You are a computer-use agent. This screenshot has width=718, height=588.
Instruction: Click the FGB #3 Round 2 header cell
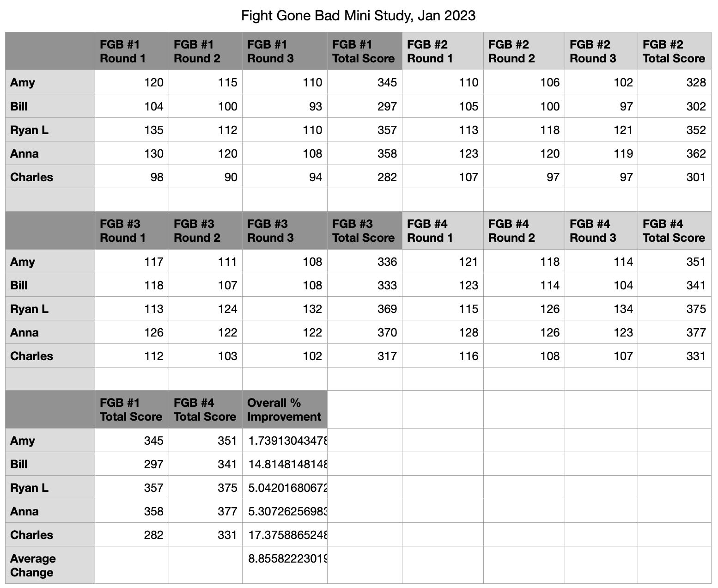[205, 231]
